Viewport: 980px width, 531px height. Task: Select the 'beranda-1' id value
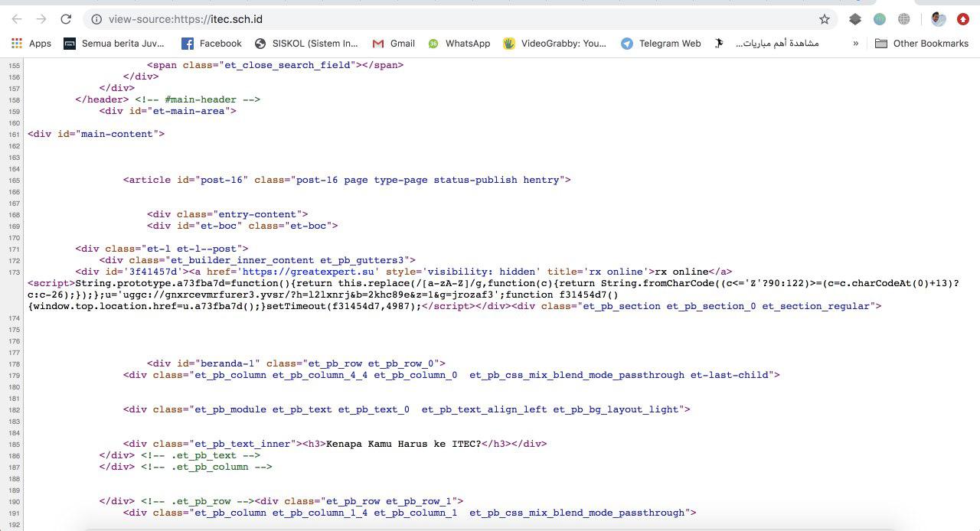click(x=227, y=363)
